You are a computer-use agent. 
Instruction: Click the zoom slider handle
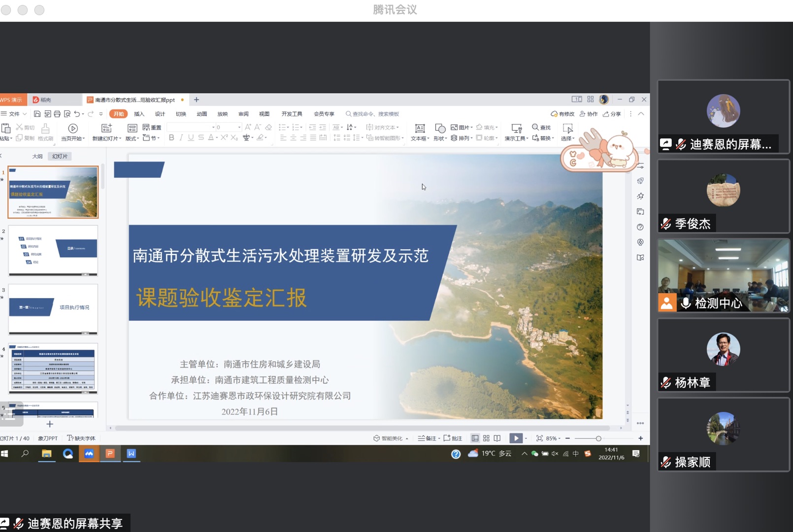(598, 438)
